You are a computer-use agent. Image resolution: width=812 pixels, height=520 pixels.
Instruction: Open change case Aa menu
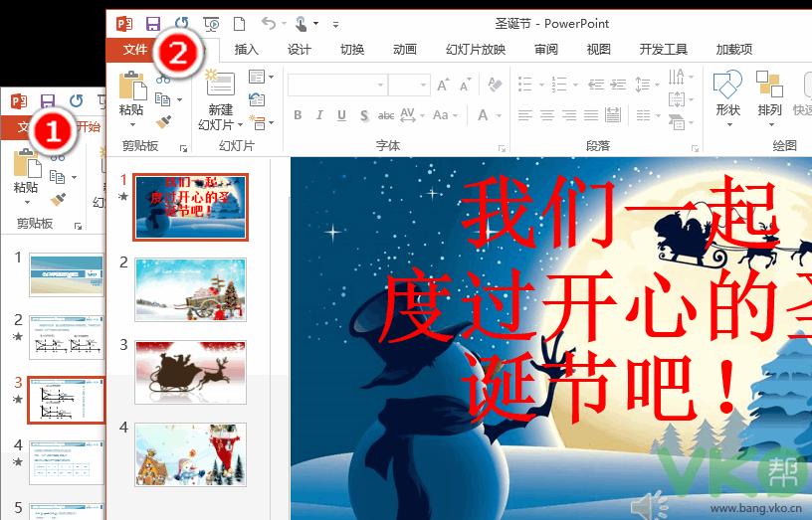pos(445,115)
